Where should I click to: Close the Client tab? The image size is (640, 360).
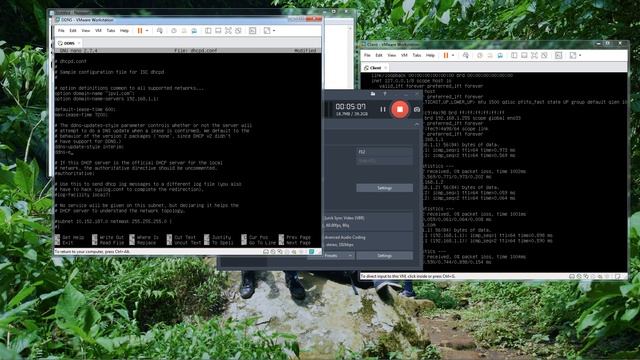click(x=385, y=68)
